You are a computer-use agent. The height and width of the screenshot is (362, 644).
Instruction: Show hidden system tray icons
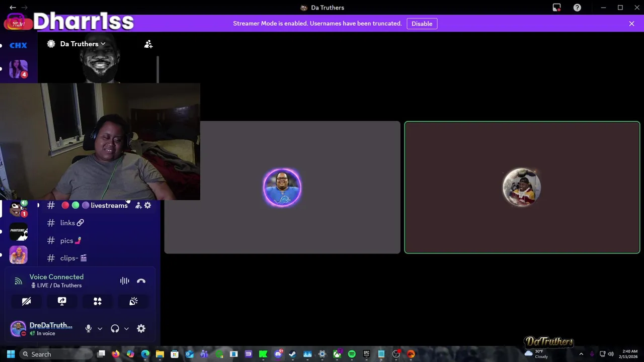point(581,354)
